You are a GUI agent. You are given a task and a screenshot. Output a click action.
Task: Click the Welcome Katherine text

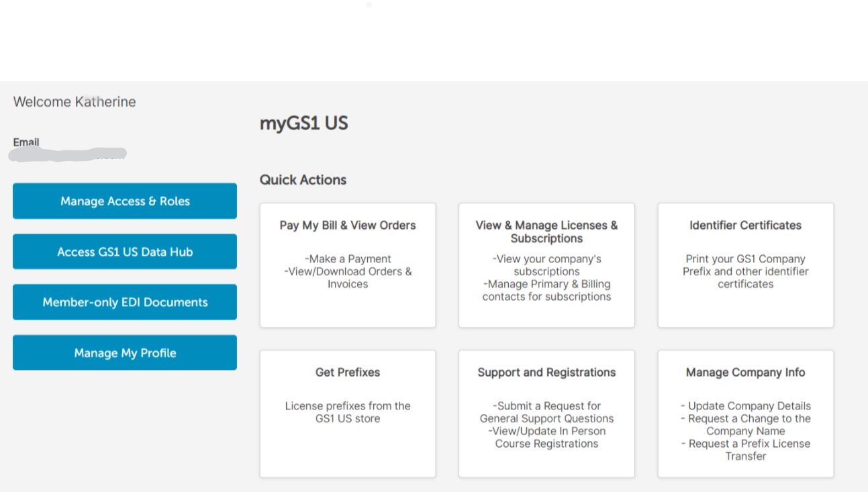(x=75, y=102)
